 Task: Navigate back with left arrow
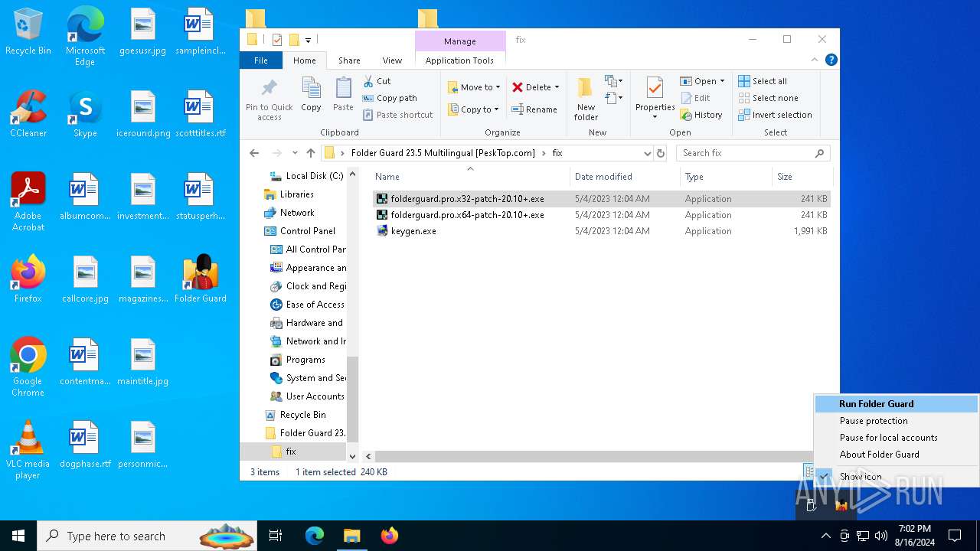[x=254, y=153]
